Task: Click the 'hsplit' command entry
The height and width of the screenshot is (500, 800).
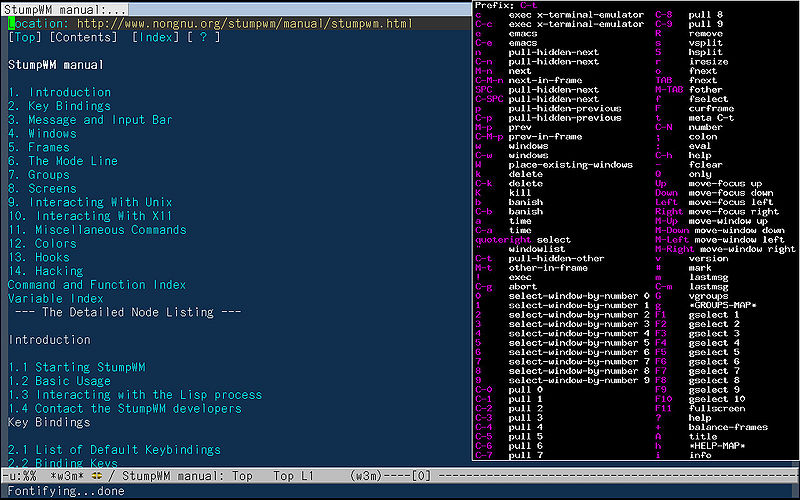Action: (706, 52)
